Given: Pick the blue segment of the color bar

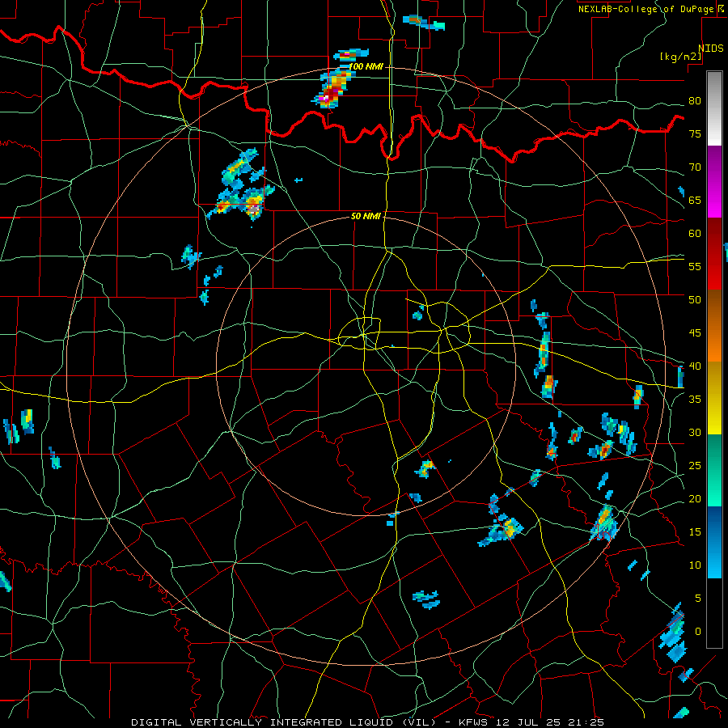Looking at the screenshot, I should pyautogui.click(x=714, y=542).
